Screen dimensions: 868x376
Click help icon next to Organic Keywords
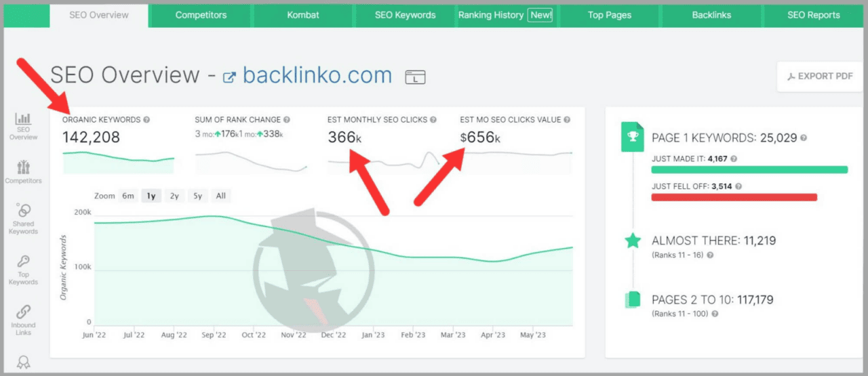click(x=147, y=120)
